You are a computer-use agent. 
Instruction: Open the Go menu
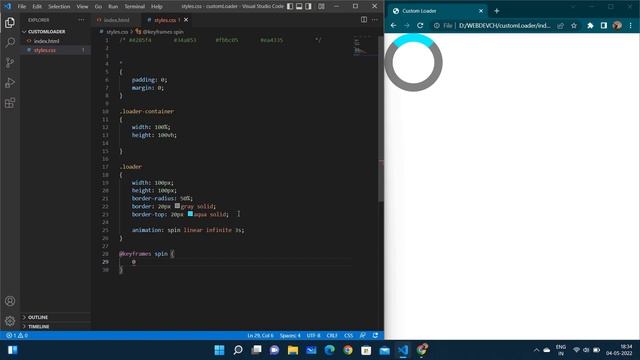click(x=98, y=7)
